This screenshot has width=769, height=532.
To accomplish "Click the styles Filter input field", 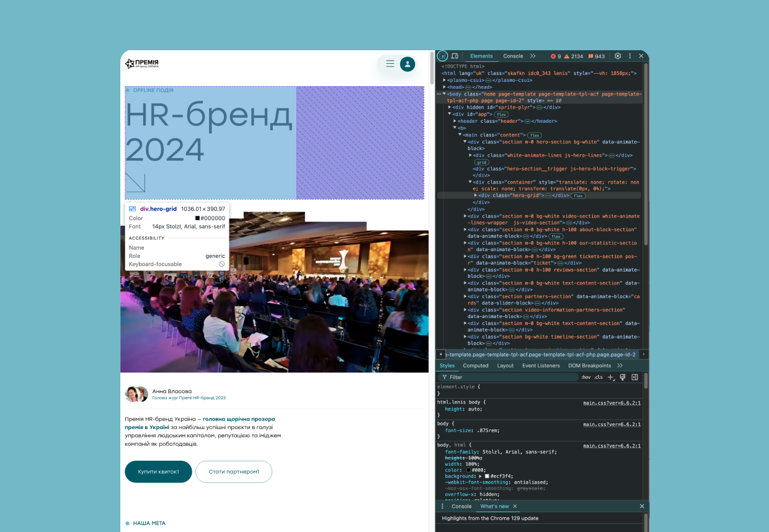I will 509,377.
